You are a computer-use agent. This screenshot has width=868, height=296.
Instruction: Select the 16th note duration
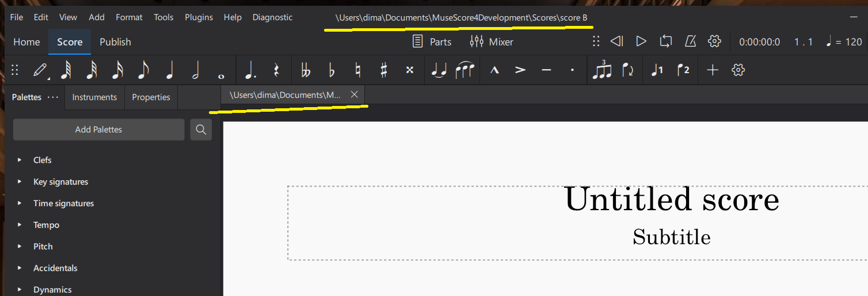coord(117,70)
